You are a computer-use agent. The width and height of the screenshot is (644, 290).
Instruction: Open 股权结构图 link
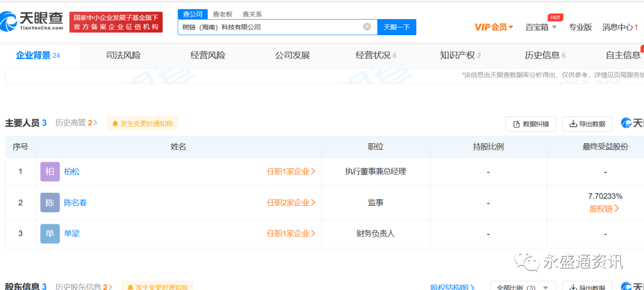(453, 288)
